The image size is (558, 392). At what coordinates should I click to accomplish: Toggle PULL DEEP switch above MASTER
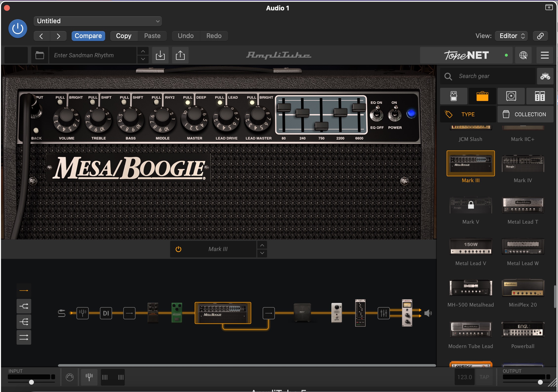point(188,102)
